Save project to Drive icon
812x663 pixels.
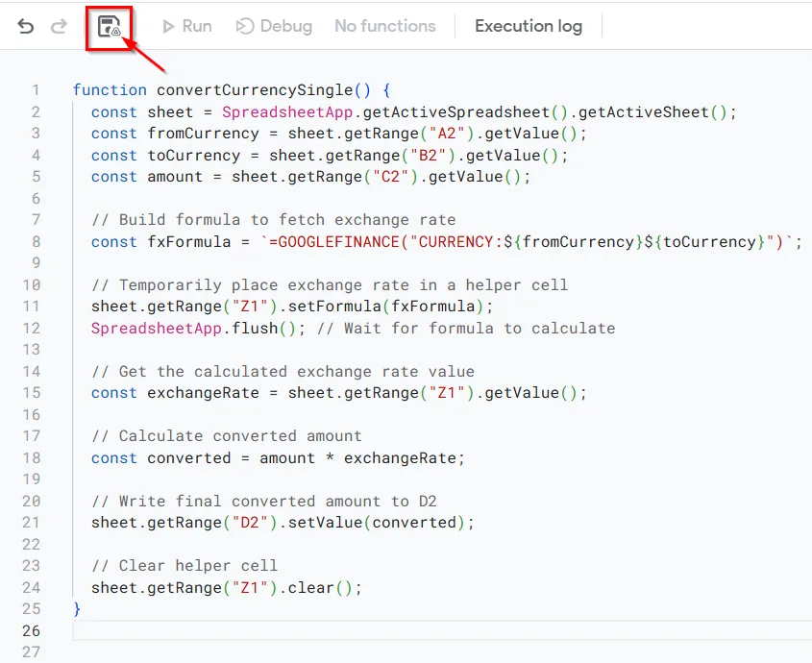110,26
